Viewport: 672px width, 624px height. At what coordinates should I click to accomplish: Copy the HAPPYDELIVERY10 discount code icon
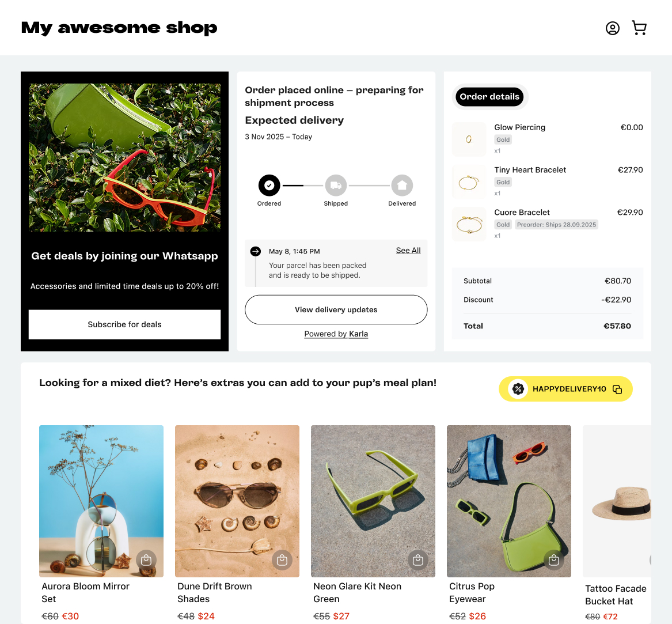[x=617, y=389]
